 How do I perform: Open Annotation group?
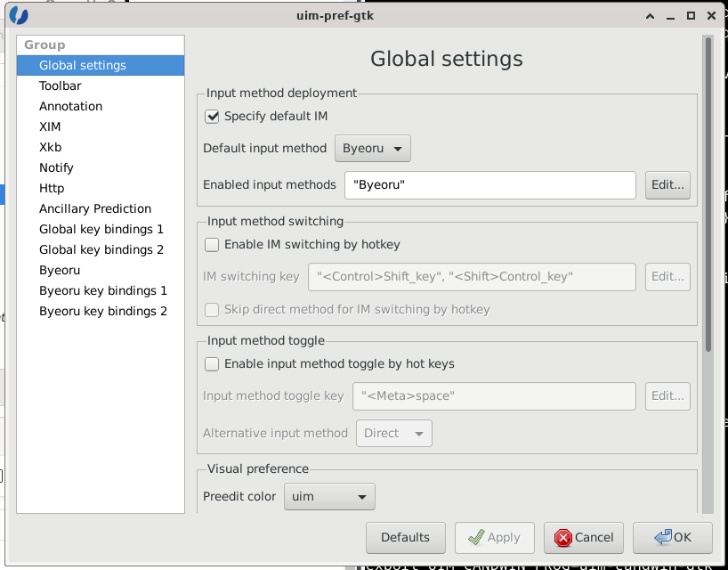click(x=101, y=106)
